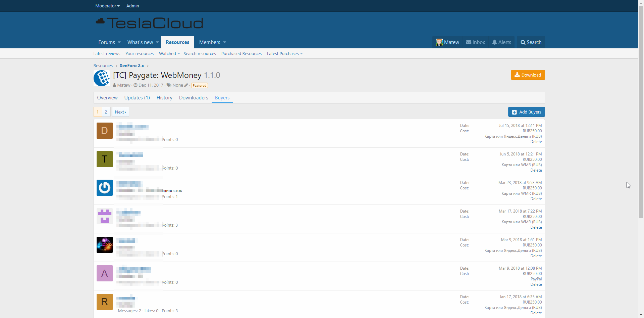The height and width of the screenshot is (318, 644).
Task: Open the Updates (1) tab
Action: (137, 98)
